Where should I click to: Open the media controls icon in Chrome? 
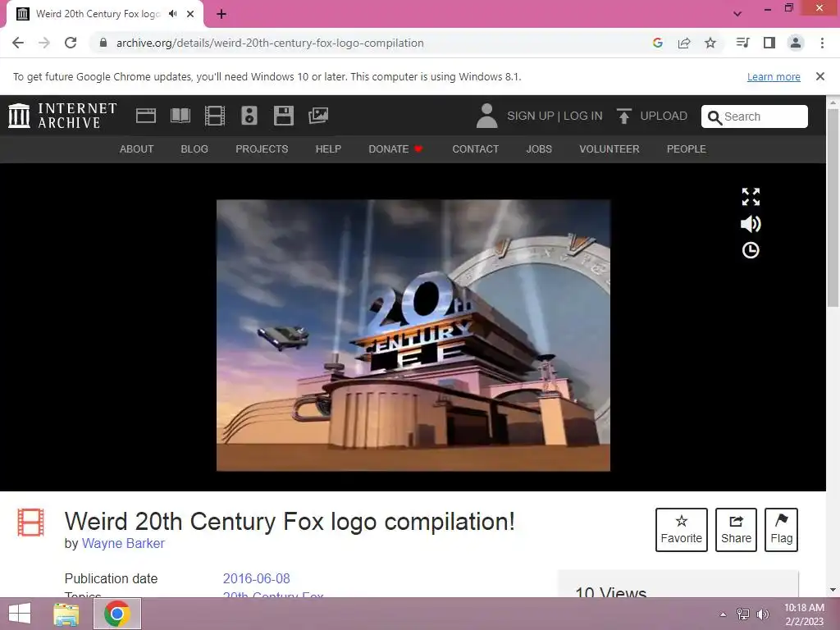pos(742,43)
